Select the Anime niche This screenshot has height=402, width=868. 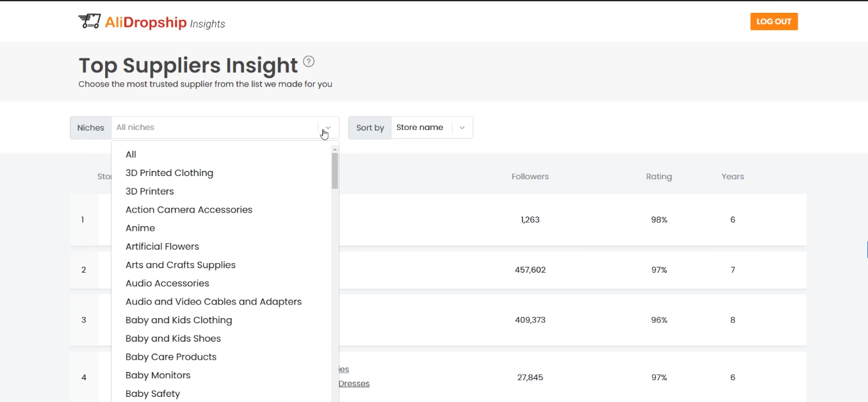pos(140,228)
